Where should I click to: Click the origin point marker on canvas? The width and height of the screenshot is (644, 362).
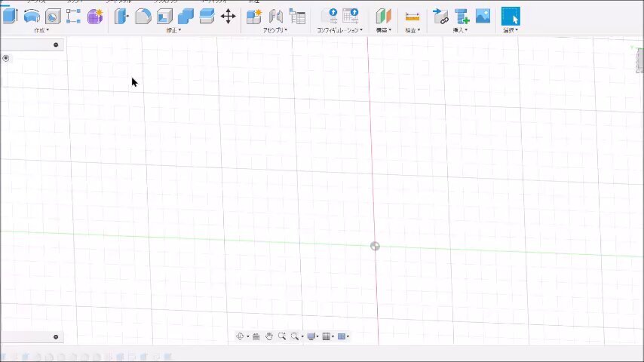pyautogui.click(x=375, y=246)
